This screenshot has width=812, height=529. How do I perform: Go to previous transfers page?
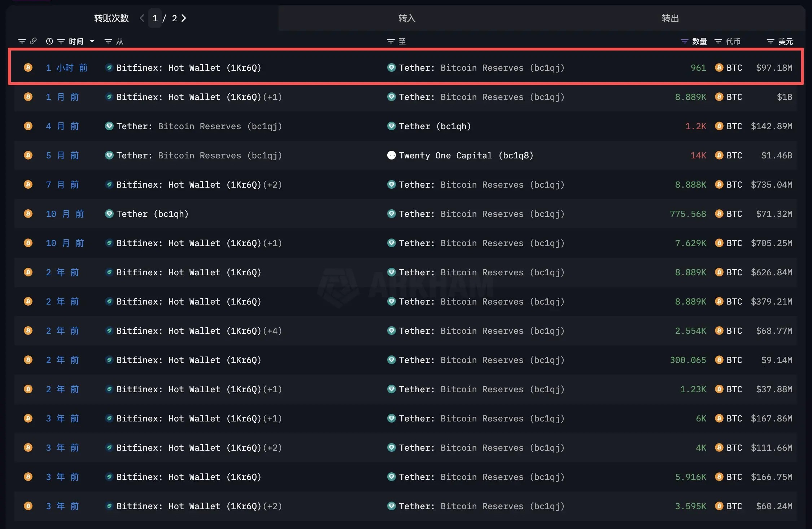click(142, 18)
